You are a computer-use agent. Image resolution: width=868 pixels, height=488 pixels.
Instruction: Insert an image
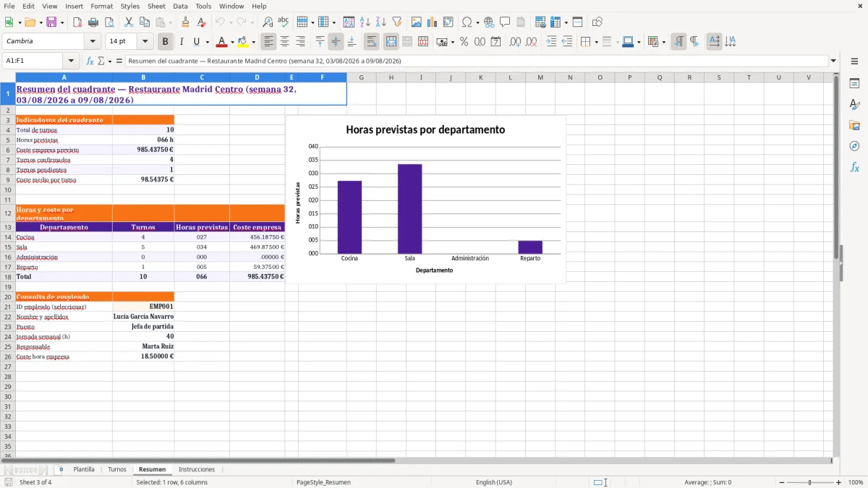click(416, 22)
